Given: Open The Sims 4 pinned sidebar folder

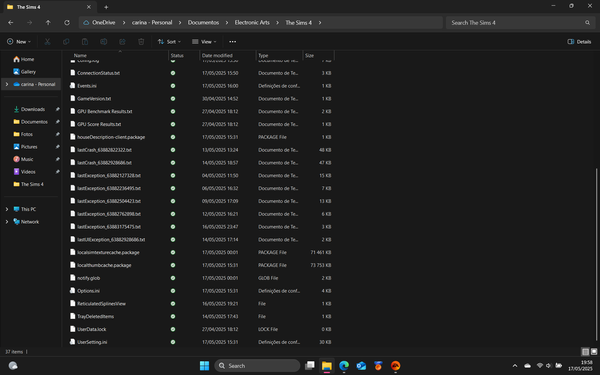Looking at the screenshot, I should pyautogui.click(x=28, y=184).
